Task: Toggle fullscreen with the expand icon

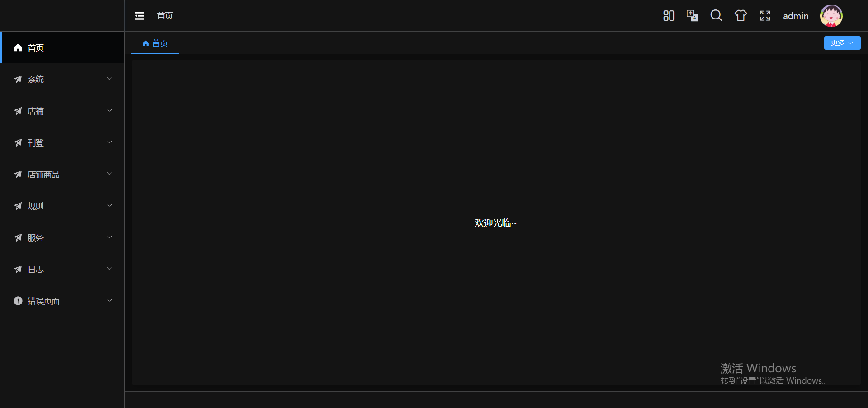Action: coord(765,16)
